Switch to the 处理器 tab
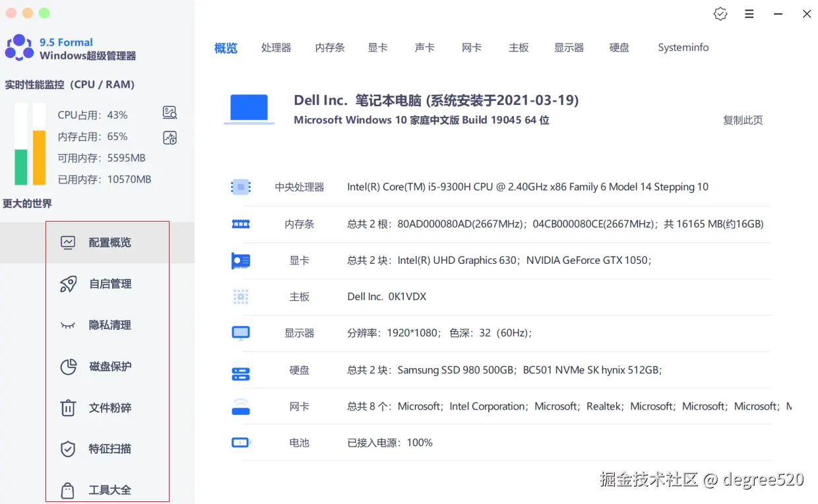This screenshot has width=818, height=504. click(276, 47)
